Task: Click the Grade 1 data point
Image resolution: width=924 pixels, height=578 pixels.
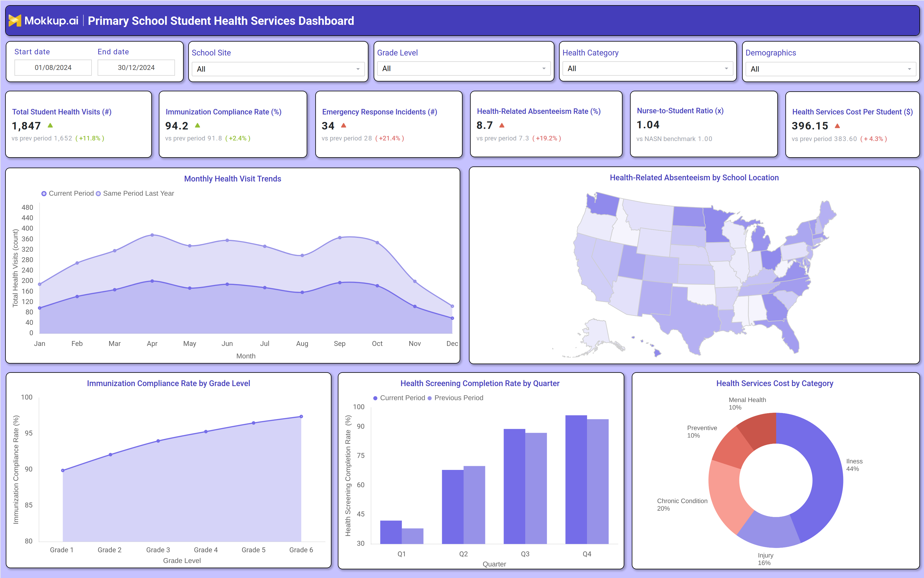Action: coord(63,470)
